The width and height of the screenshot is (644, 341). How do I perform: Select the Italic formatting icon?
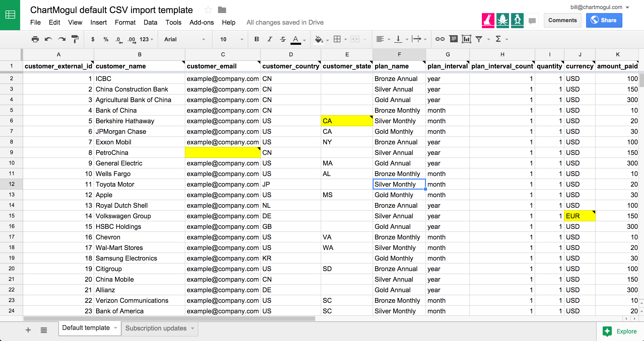pos(269,39)
